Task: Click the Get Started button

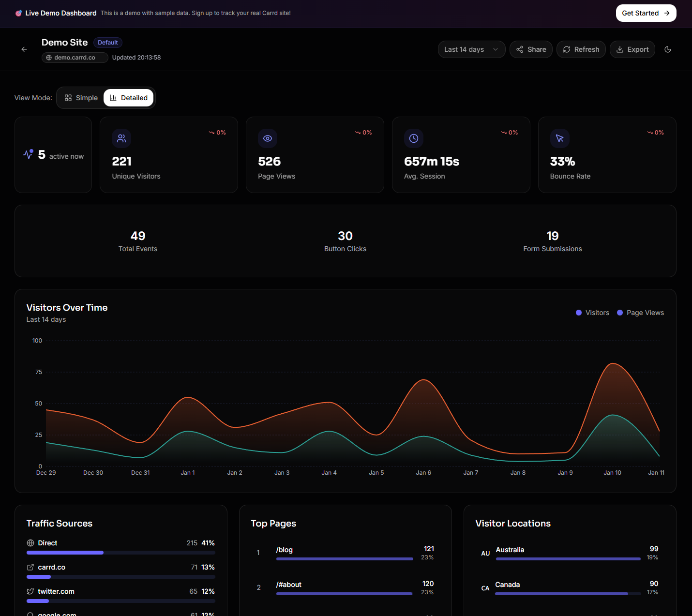Action: [x=646, y=13]
